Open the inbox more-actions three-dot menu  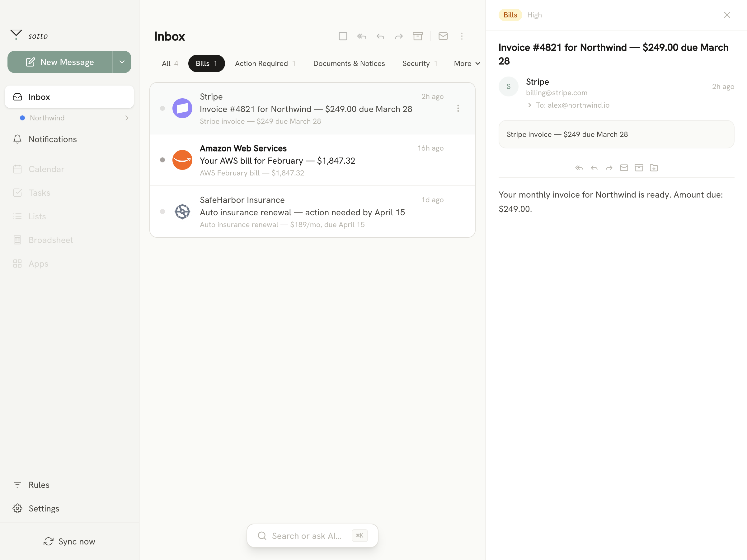pos(462,36)
